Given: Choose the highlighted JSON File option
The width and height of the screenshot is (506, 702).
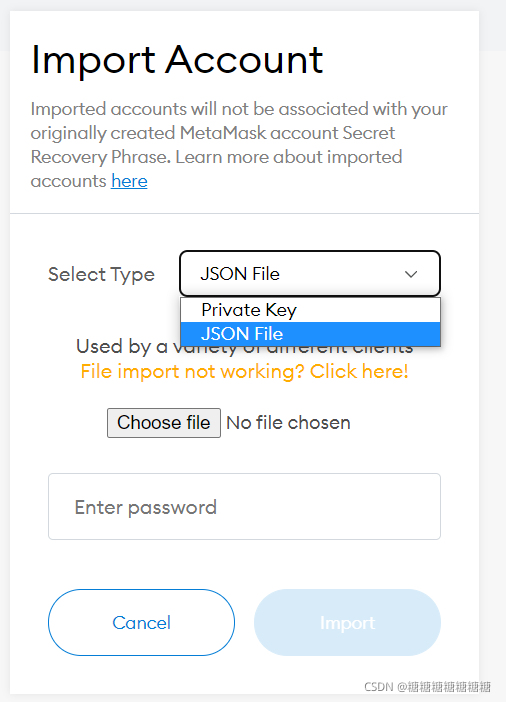Looking at the screenshot, I should (310, 334).
